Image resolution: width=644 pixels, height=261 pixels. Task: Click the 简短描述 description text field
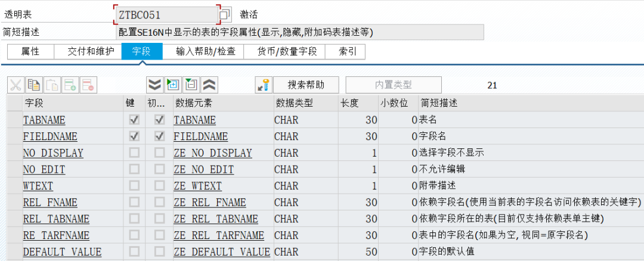299,32
